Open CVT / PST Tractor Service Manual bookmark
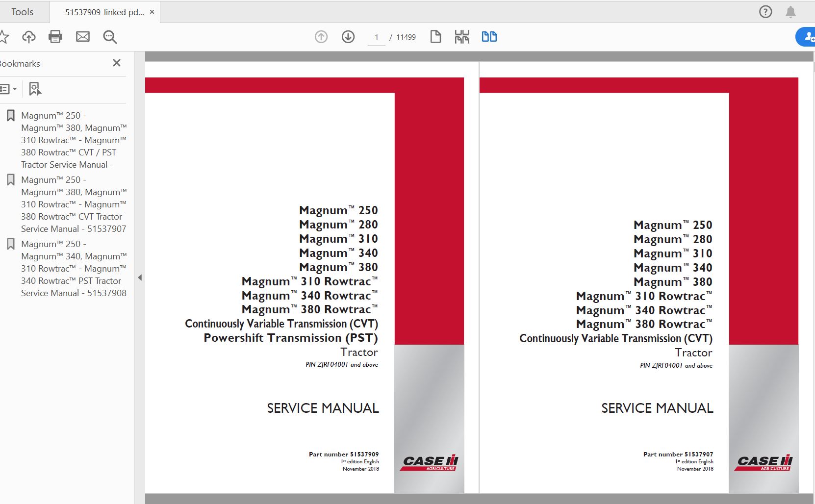Screen dimensions: 815x504 pyautogui.click(x=74, y=140)
